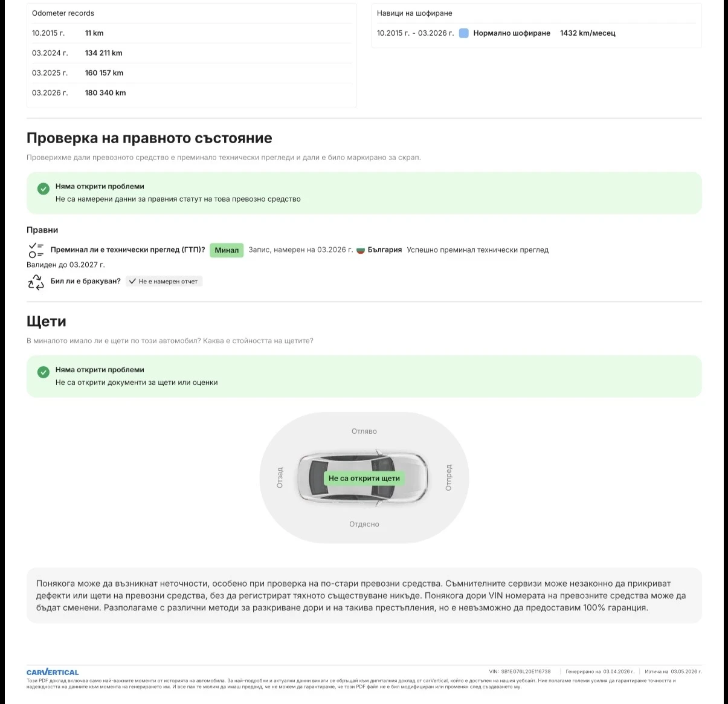Viewport: 728px width, 704px height.
Task: Click checkmark in 'Не е намерен отчет' badge
Action: [132, 282]
